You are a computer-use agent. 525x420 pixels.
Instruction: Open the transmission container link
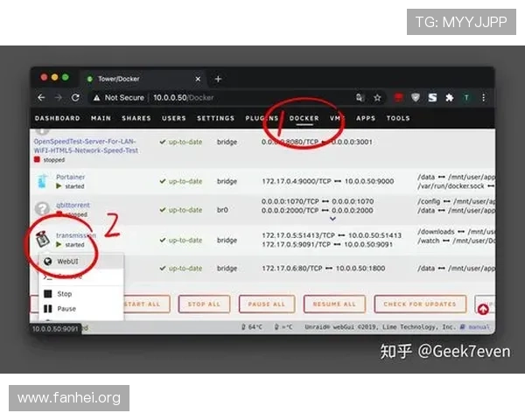[x=75, y=235]
